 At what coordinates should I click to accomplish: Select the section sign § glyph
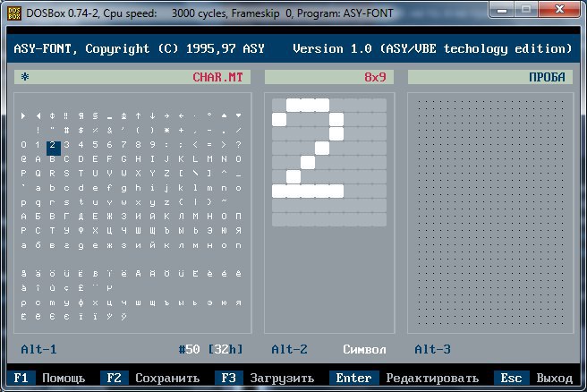click(95, 116)
